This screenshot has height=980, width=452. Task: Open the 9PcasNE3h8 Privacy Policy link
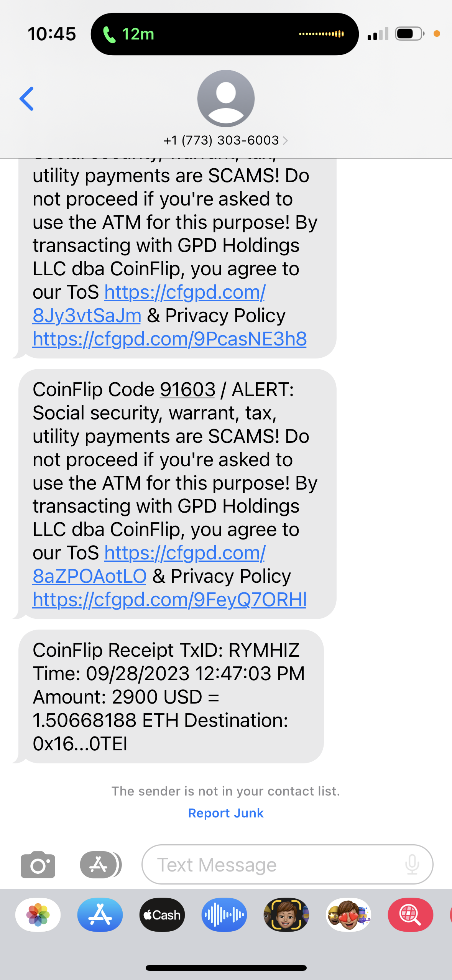coord(169,339)
